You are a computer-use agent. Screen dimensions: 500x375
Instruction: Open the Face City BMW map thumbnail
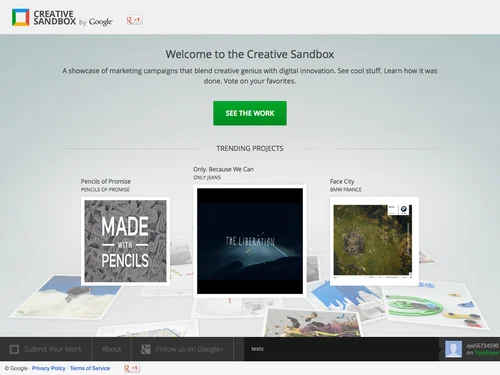click(x=374, y=241)
